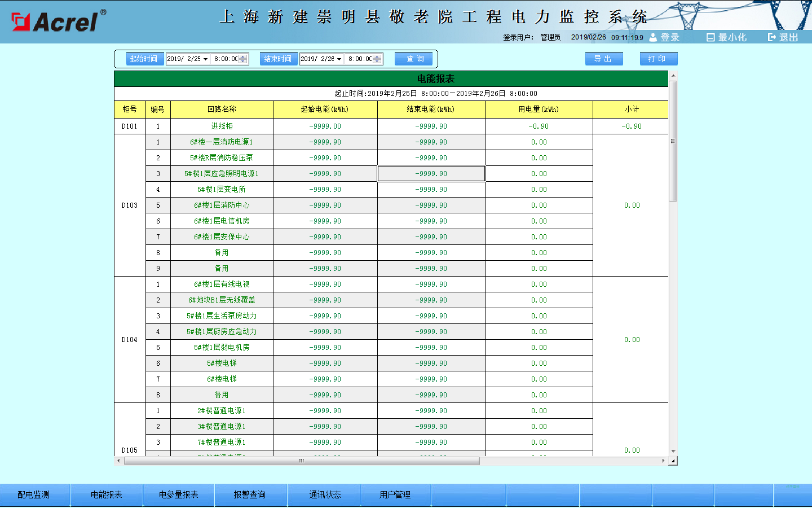Viewport: 812px width, 508px height.
Task: Open the start date dropdown calendar
Action: coord(205,59)
